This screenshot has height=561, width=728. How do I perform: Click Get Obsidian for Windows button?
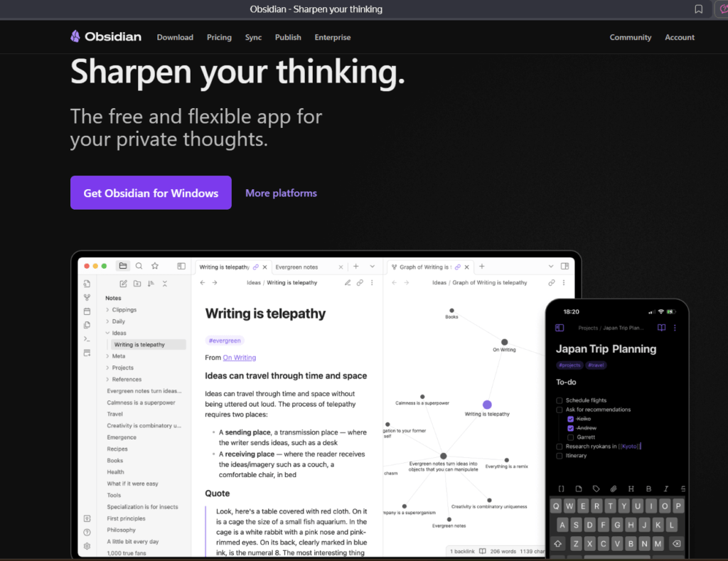coord(151,193)
